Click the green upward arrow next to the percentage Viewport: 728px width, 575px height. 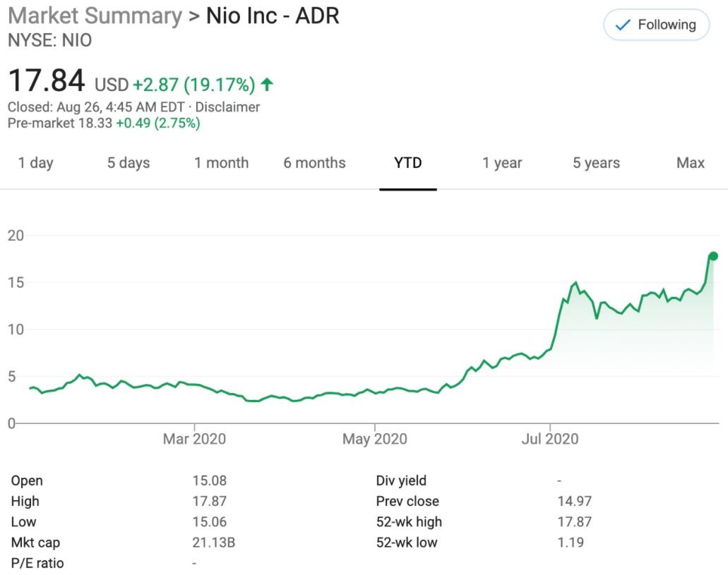(x=265, y=83)
